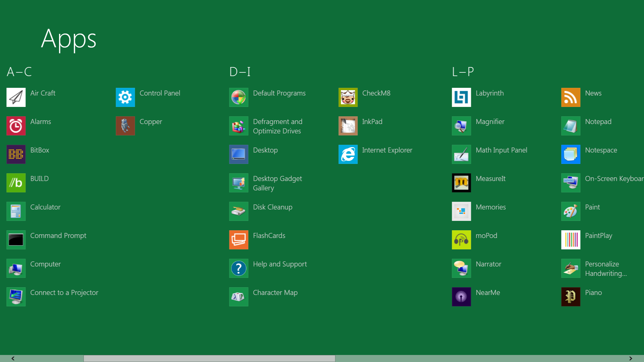Open the purple NearMe icon
This screenshot has width=644, height=362.
(x=462, y=297)
